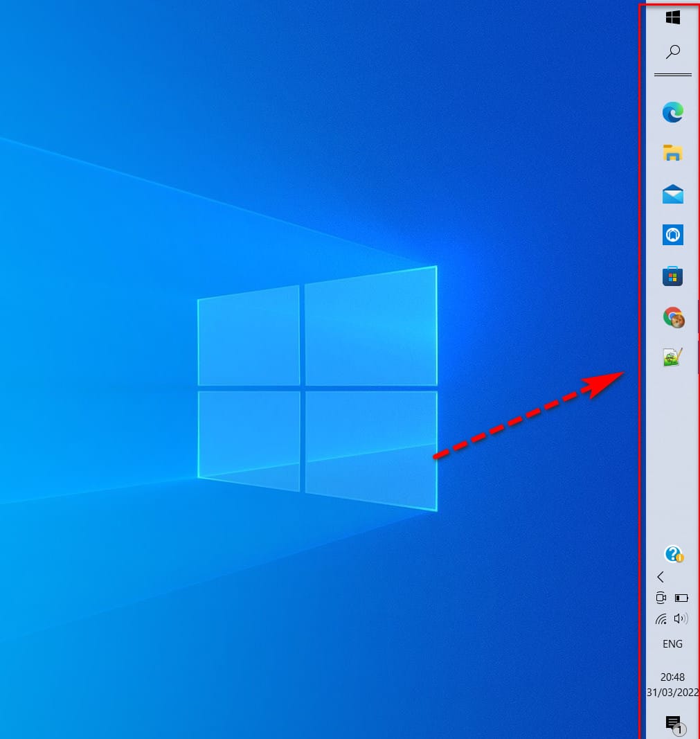The width and height of the screenshot is (700, 739).
Task: Open the Windows Start menu
Action: click(673, 17)
